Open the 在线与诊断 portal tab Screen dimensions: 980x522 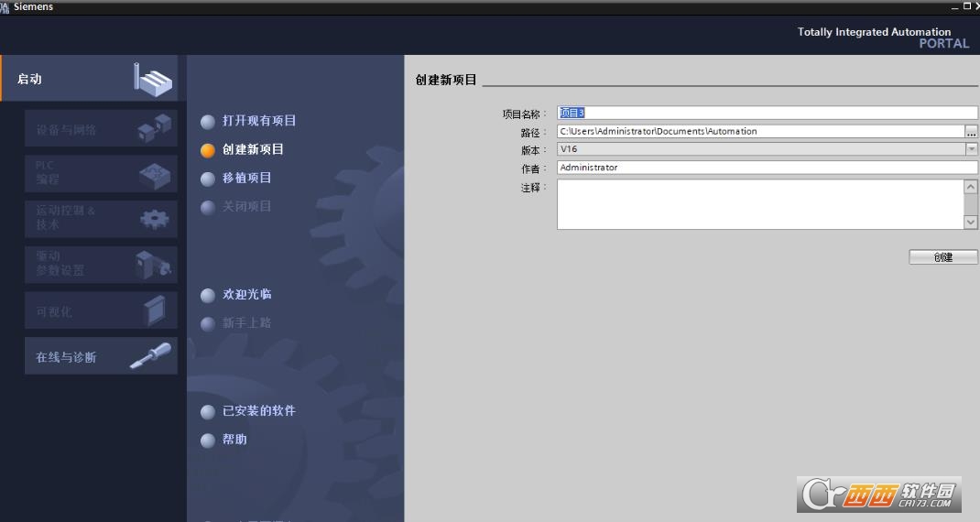click(x=102, y=355)
